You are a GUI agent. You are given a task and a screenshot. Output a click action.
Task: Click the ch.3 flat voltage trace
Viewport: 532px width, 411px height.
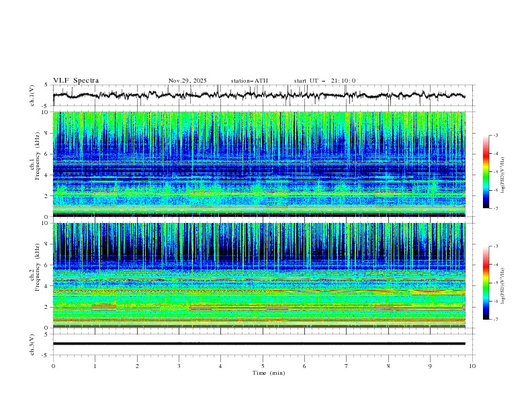(x=259, y=344)
